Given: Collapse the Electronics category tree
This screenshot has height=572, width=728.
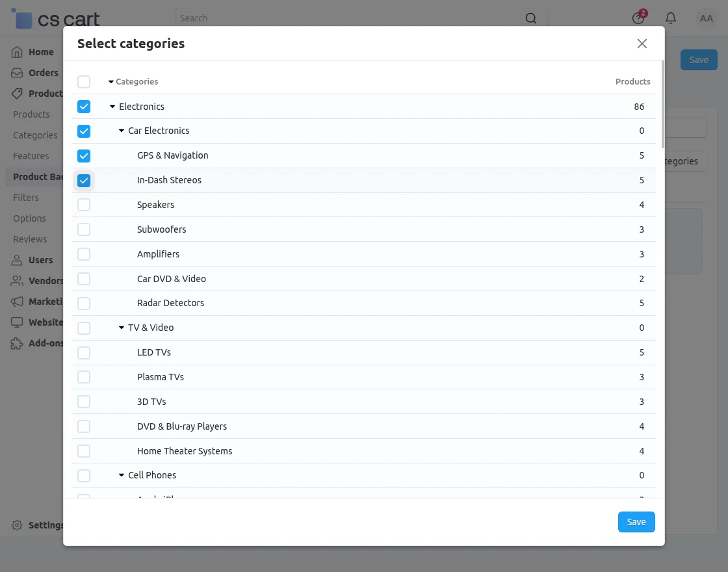Looking at the screenshot, I should click(112, 107).
